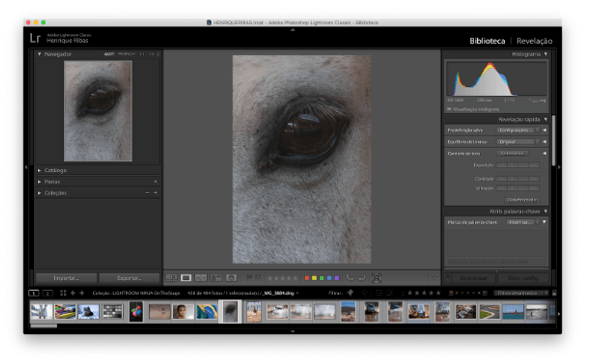Collapse Atrib. palavras-chave panel

tap(546, 211)
